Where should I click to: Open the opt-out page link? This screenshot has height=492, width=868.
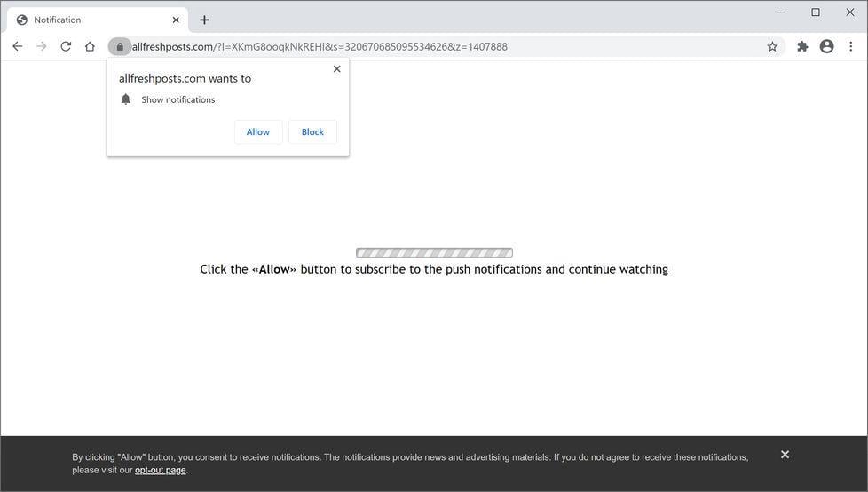click(x=161, y=470)
